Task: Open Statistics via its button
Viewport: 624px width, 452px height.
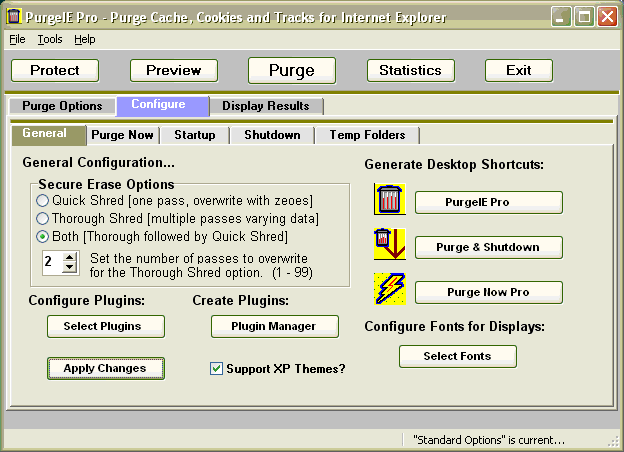Action: click(x=411, y=70)
